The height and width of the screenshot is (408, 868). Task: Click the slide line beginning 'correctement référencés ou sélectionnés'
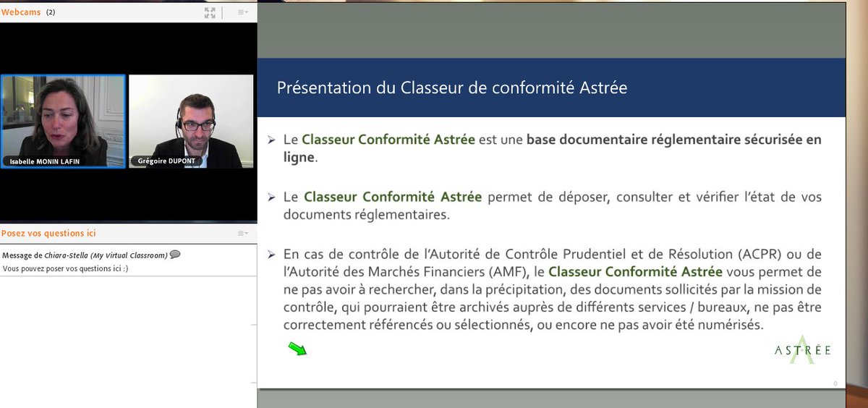coord(524,326)
